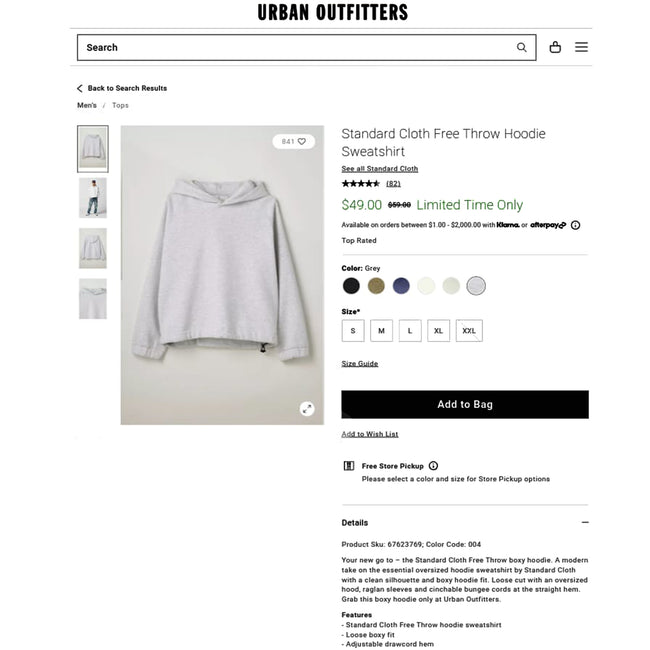Choose the navy blue color swatch
650x650 pixels.
[401, 286]
